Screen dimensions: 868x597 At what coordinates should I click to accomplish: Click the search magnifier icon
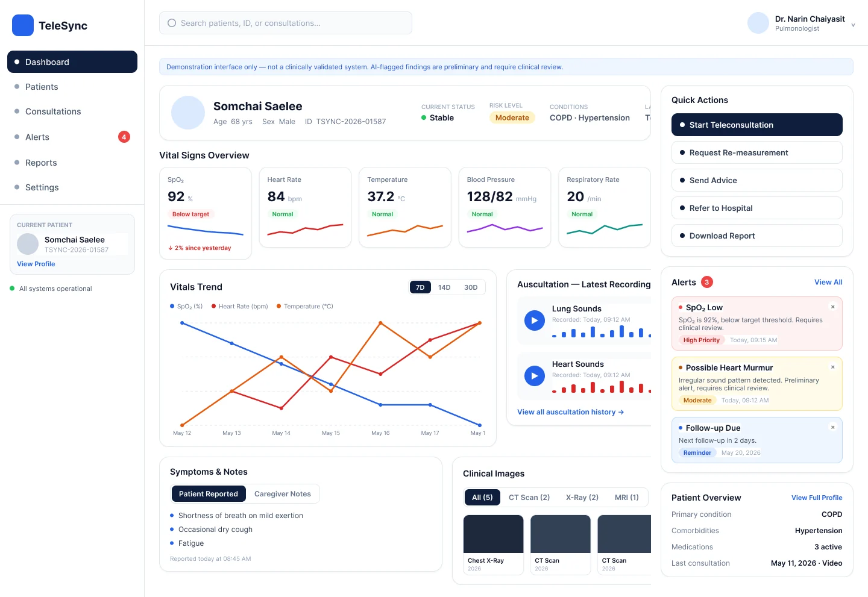point(172,23)
